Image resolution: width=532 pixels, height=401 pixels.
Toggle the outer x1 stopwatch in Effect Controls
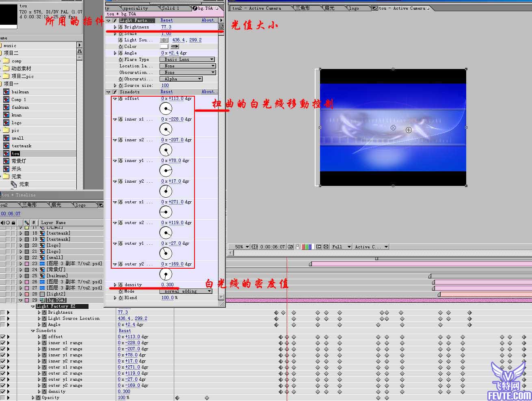[121, 202]
